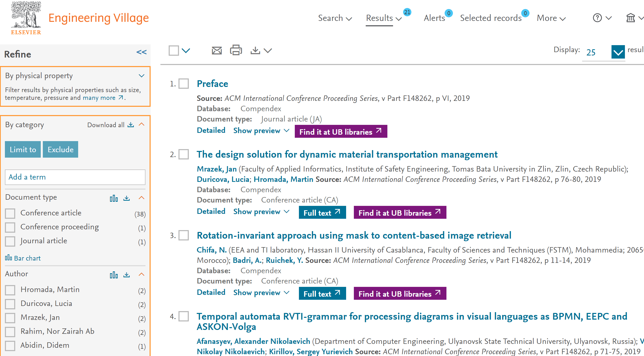Click the email results envelope icon
This screenshot has height=356, width=644.
[217, 51]
